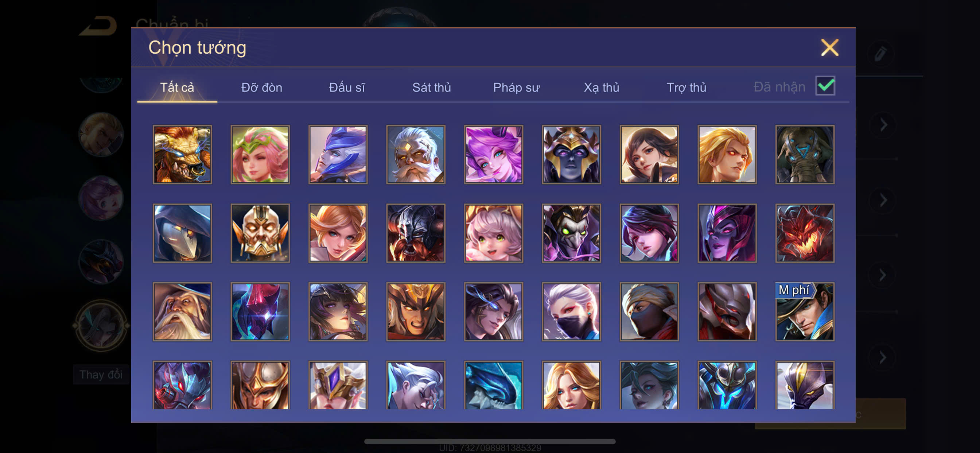Select the wizard with brown hat portrait
Image resolution: width=980 pixels, height=453 pixels.
coord(182,311)
